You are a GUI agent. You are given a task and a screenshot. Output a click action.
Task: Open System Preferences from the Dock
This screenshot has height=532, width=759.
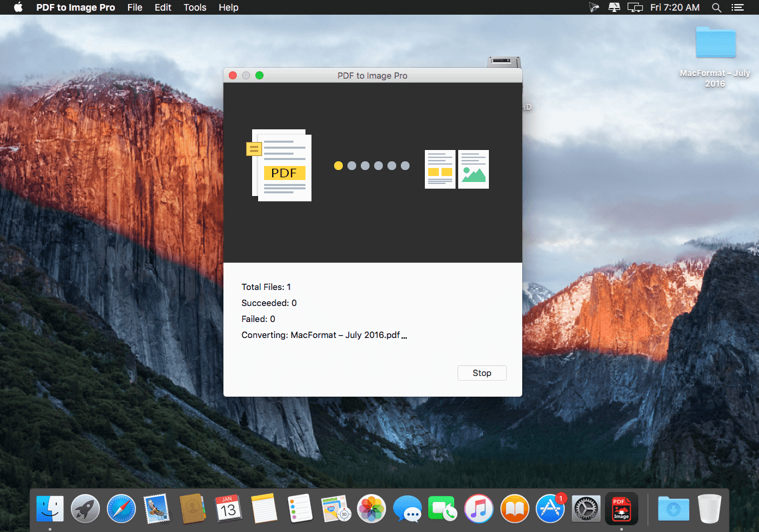pos(586,509)
